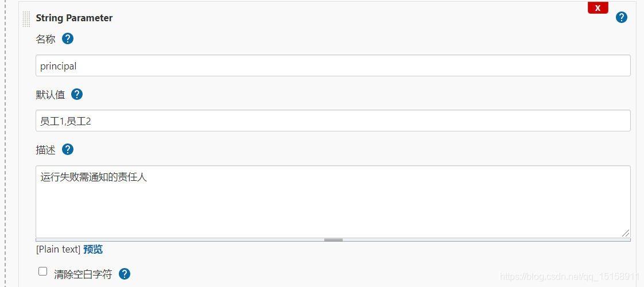Click the help icon next to 名称
The height and width of the screenshot is (287, 644).
pyautogui.click(x=68, y=39)
